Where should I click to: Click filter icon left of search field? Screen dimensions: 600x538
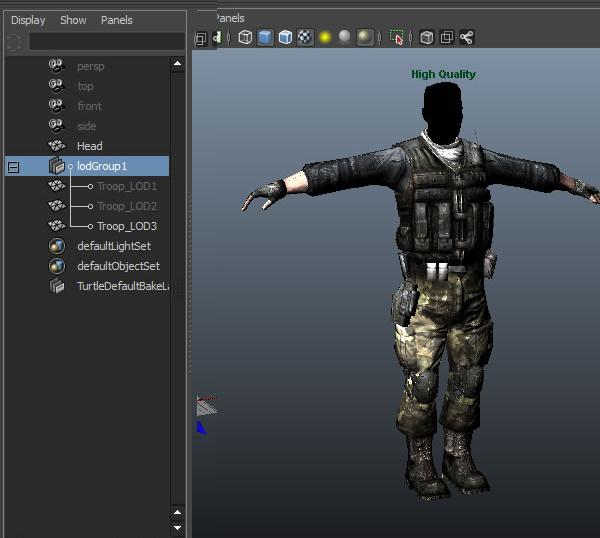(x=15, y=42)
